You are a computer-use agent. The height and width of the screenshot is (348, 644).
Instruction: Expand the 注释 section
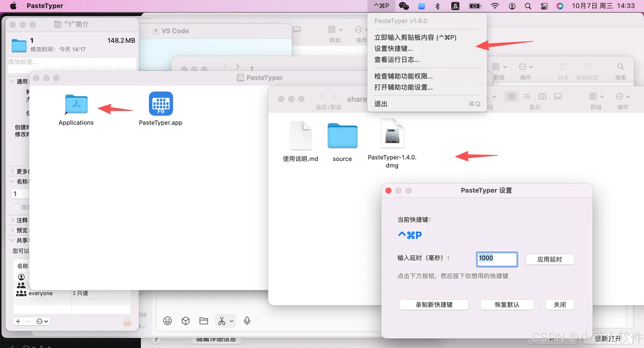tap(12, 220)
